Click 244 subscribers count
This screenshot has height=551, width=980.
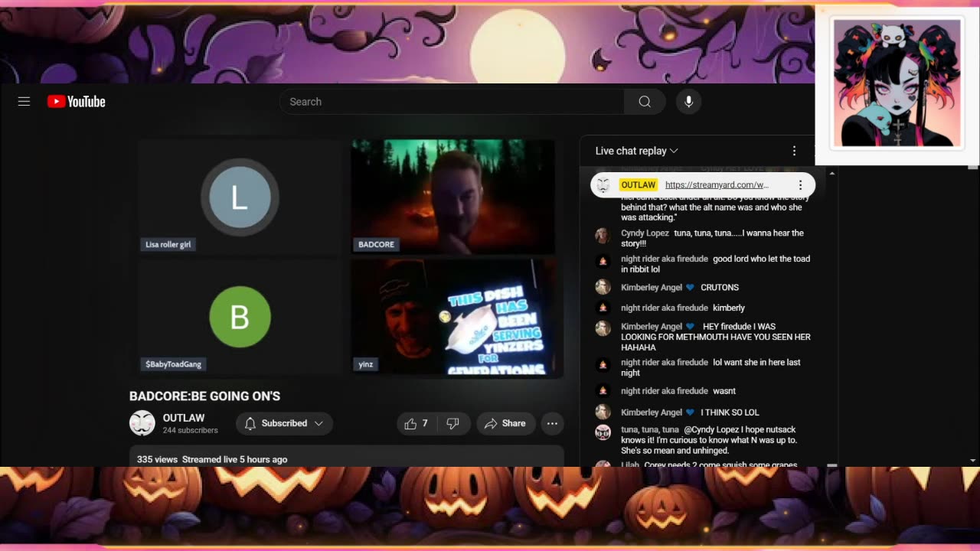(x=190, y=430)
